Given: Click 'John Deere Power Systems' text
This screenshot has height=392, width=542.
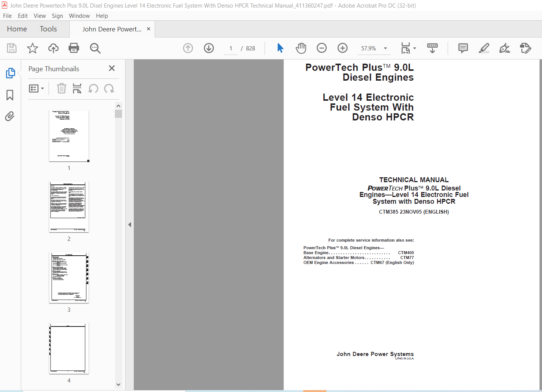Looking at the screenshot, I should [375, 354].
